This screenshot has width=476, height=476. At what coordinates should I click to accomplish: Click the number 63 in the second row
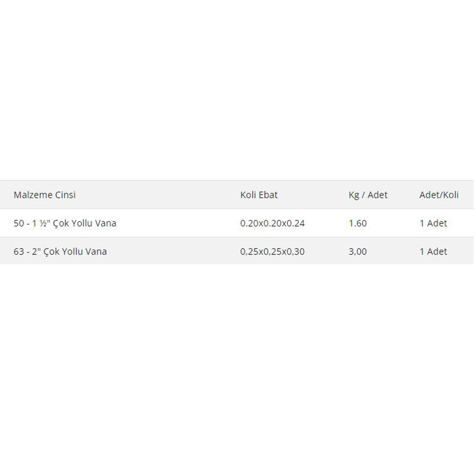coord(19,251)
